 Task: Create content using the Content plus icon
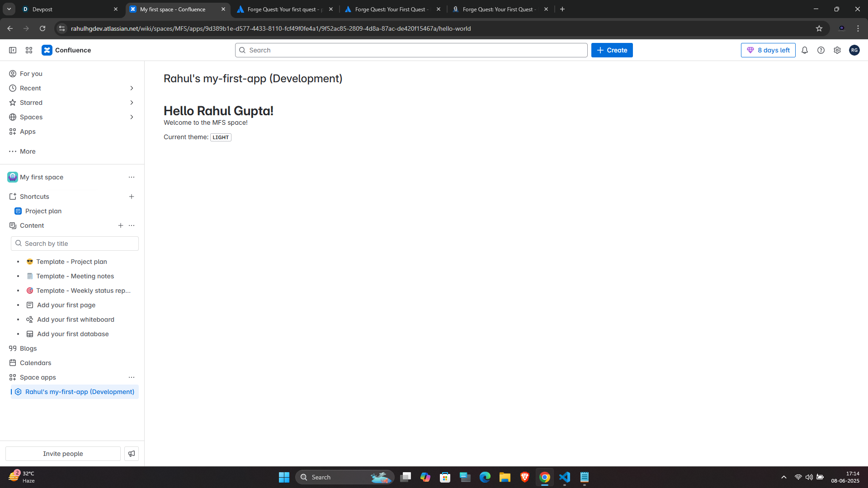point(121,225)
